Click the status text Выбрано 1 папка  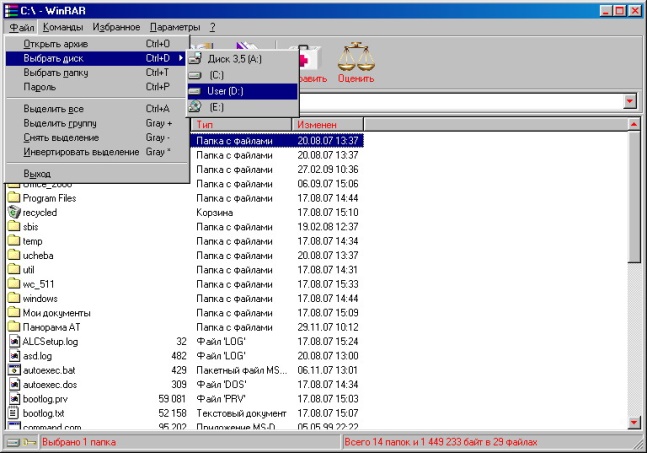(79, 442)
